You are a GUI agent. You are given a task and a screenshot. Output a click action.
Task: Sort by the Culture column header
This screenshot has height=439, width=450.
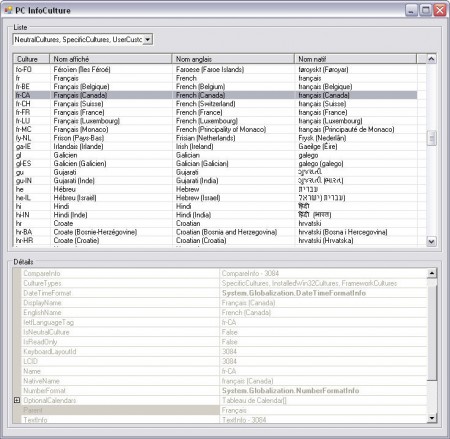click(31, 59)
